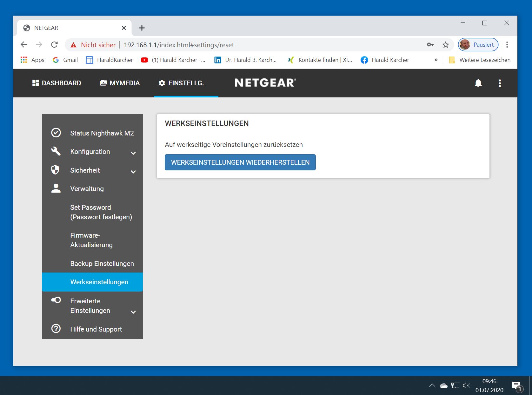
Task: Open Set Password (Passwort festlegen) page
Action: pyautogui.click(x=101, y=212)
